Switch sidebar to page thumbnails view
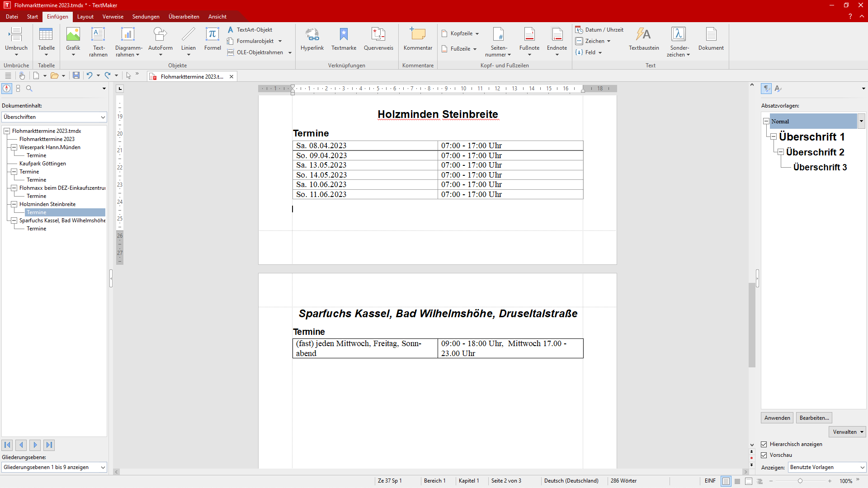This screenshot has height=488, width=868. (x=18, y=89)
